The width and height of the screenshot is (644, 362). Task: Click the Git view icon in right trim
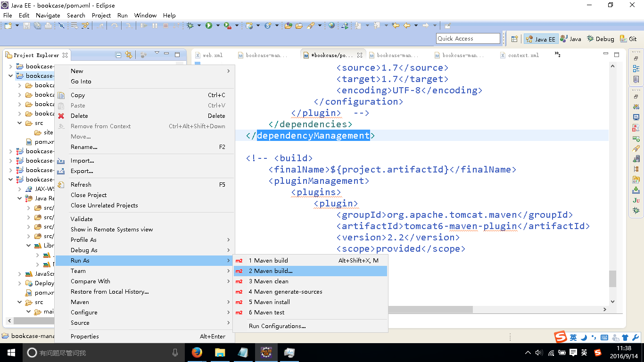coord(636,180)
